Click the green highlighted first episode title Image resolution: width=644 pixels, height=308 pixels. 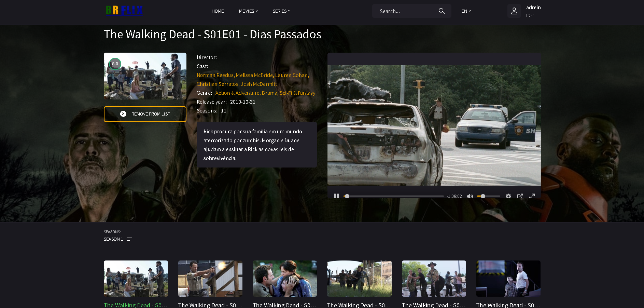136,305
